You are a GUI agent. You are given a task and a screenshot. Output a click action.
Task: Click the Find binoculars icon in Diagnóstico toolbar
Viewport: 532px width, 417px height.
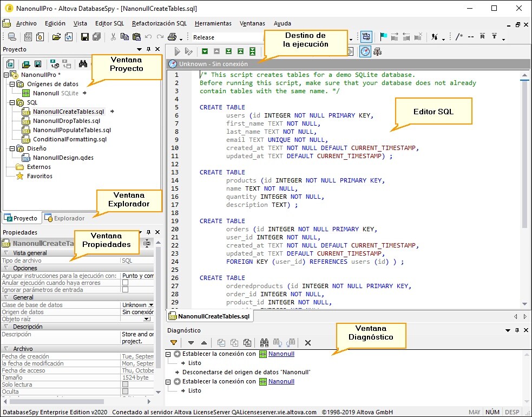click(264, 343)
